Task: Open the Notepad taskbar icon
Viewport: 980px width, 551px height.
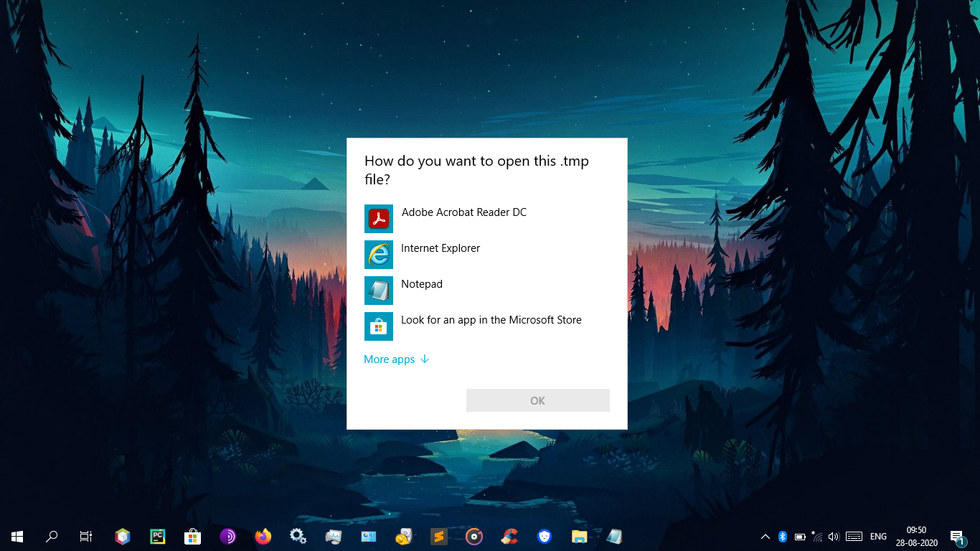Action: pyautogui.click(x=615, y=536)
